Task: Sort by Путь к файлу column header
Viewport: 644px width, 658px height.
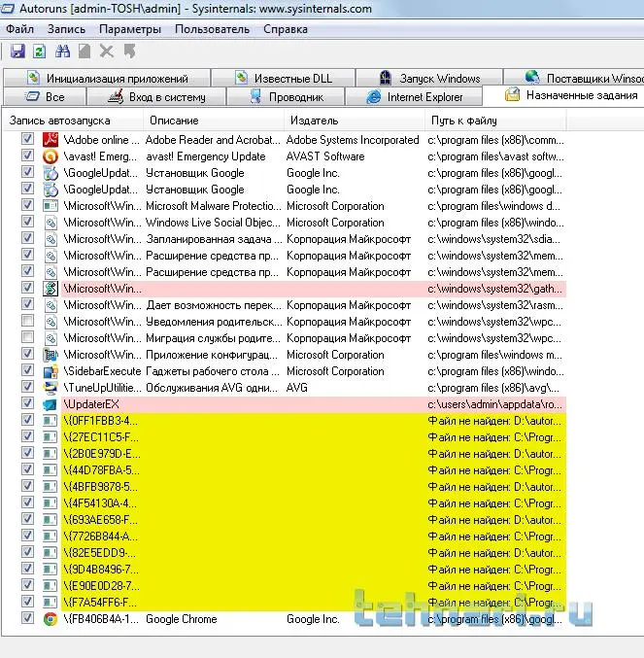Action: (x=495, y=121)
